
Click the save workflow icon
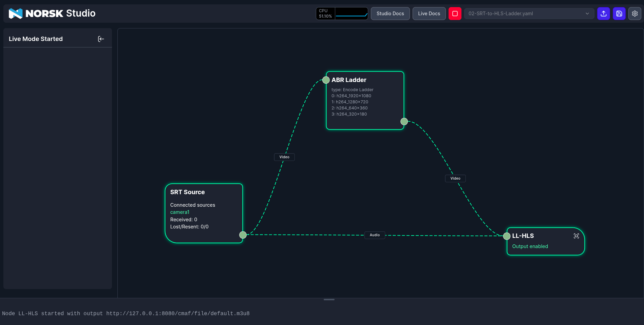pos(619,14)
